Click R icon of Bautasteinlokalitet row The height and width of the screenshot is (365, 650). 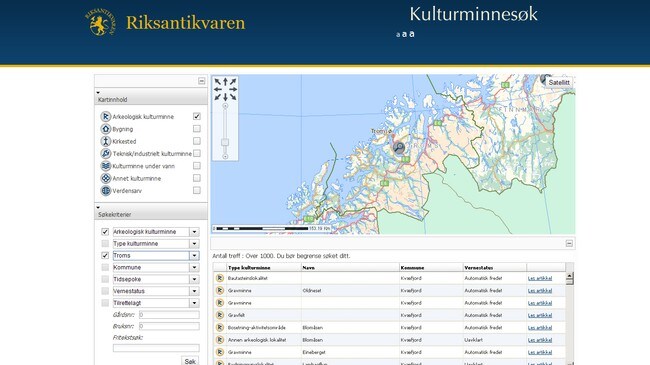pos(220,278)
